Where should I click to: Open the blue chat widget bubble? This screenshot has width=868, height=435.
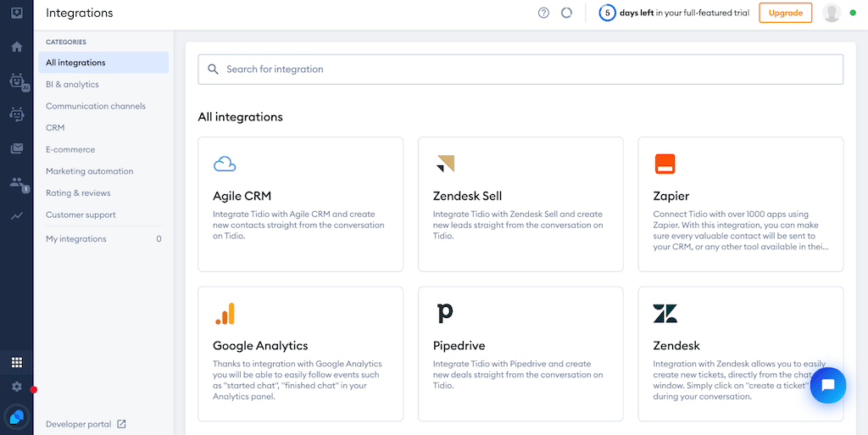(827, 385)
